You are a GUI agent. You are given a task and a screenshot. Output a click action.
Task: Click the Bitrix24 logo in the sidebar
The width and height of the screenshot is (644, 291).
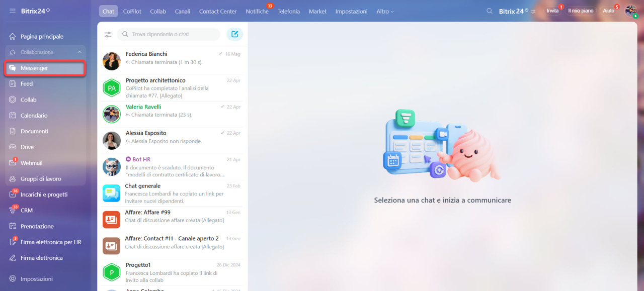(x=35, y=11)
